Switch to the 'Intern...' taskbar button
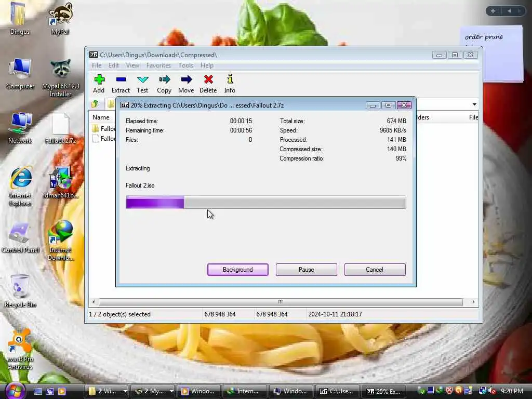Viewport: 532px width, 399px height. click(244, 391)
